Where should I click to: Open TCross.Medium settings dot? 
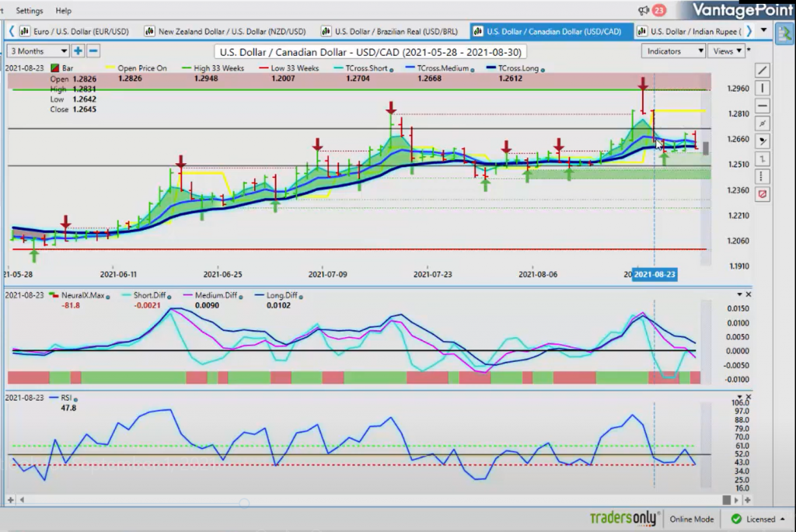(473, 70)
